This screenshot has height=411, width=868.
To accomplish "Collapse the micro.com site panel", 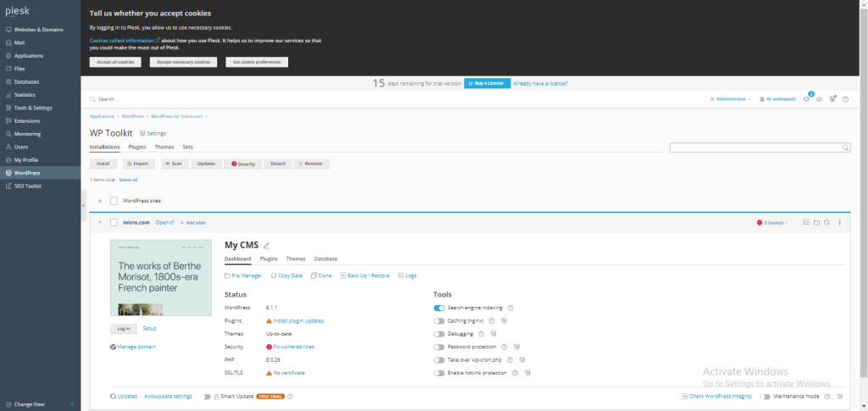I will pyautogui.click(x=100, y=222).
